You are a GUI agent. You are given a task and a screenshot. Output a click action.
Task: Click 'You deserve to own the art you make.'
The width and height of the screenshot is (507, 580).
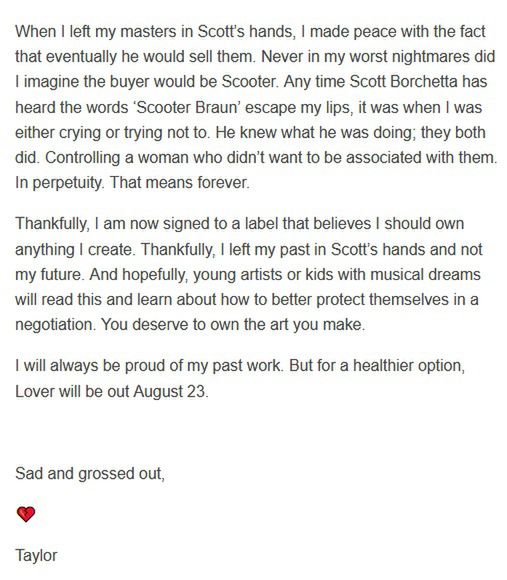click(233, 324)
